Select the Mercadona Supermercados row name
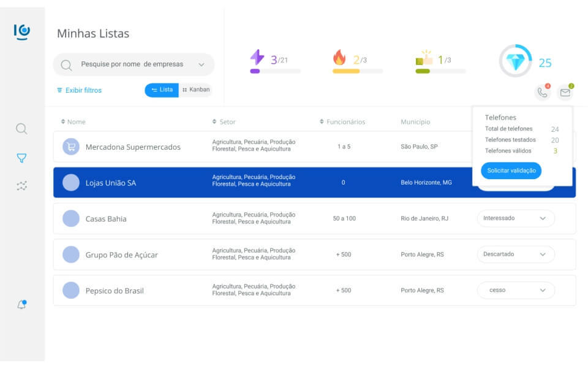Image resolution: width=588 pixels, height=368 pixels. pyautogui.click(x=133, y=147)
